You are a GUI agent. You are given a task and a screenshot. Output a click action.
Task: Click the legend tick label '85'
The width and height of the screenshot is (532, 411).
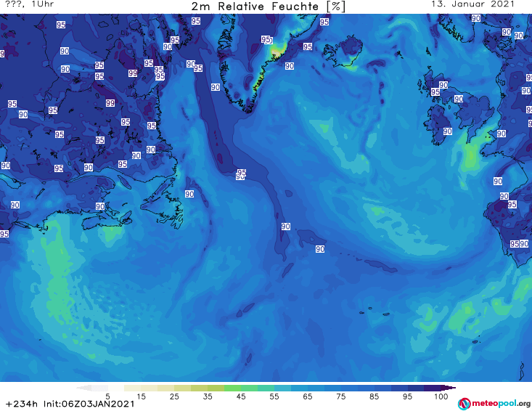tap(375, 396)
